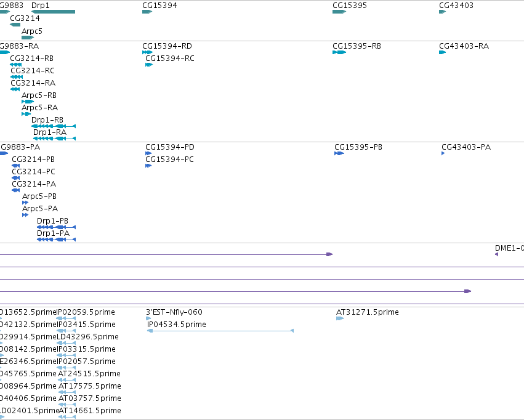Image resolution: width=524 pixels, height=420 pixels.
Task: Select the AT03757.5prime EST
Action: (x=67, y=405)
